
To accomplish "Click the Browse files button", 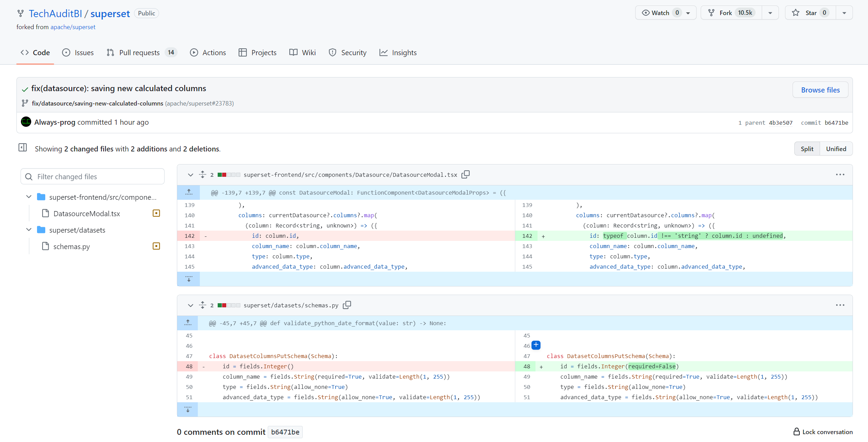I will pyautogui.click(x=820, y=90).
